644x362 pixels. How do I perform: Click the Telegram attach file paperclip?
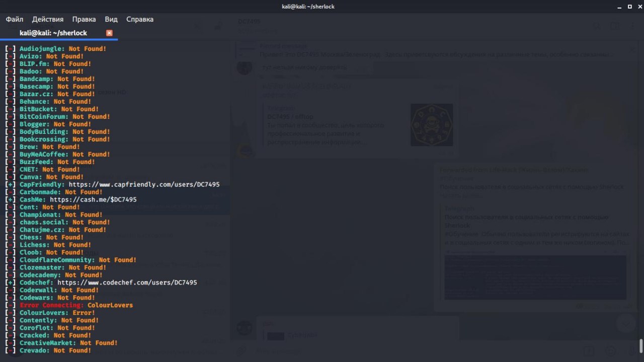point(242,350)
